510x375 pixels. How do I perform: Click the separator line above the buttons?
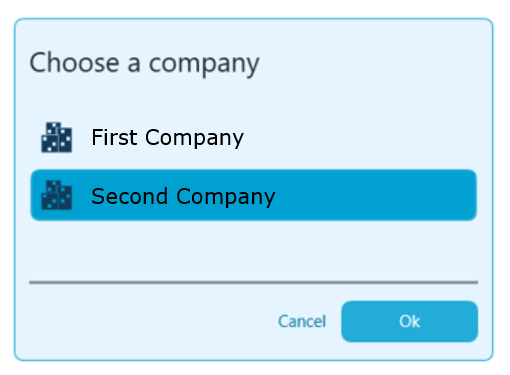click(x=253, y=282)
